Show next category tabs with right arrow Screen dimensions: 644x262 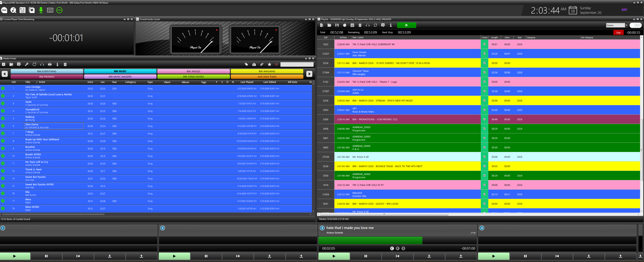point(309,74)
